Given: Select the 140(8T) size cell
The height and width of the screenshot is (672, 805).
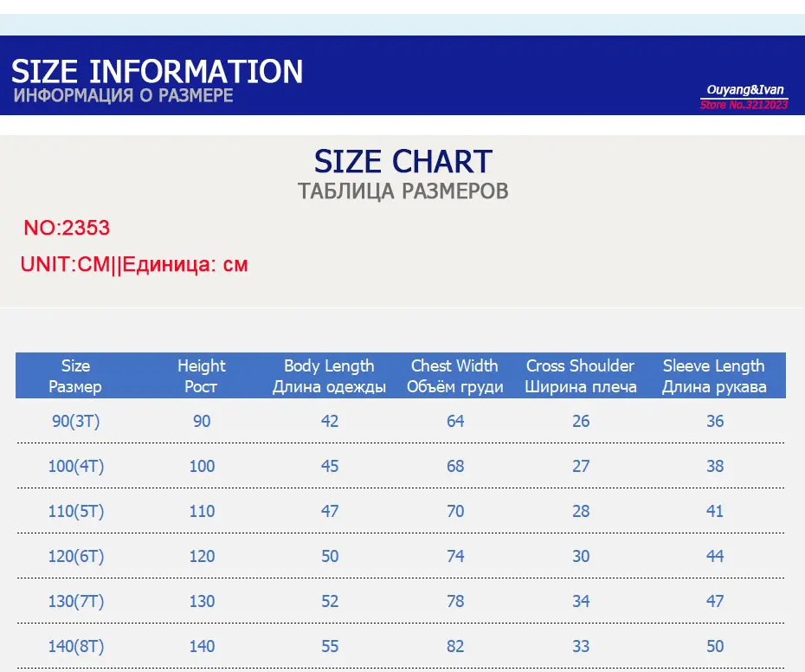Looking at the screenshot, I should pos(75,646).
